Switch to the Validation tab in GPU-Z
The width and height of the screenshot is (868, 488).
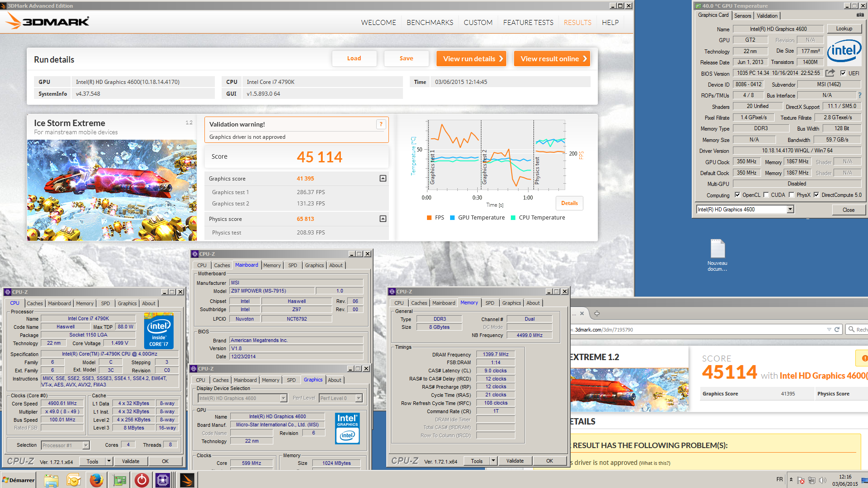click(767, 15)
